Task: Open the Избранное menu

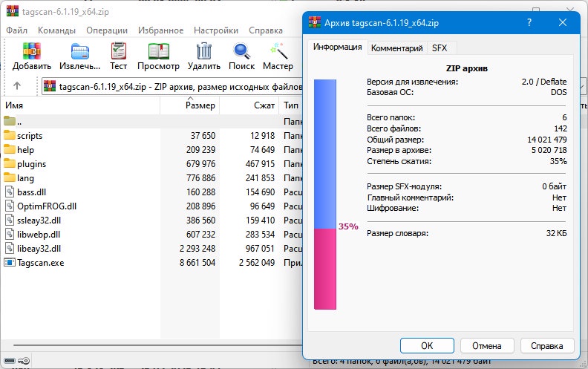Action: [x=160, y=30]
